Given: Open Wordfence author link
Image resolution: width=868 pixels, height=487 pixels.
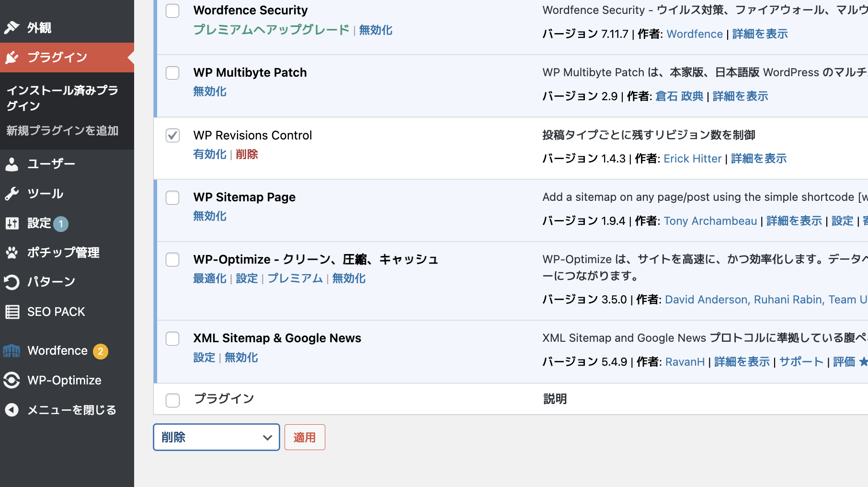Looking at the screenshot, I should [695, 34].
